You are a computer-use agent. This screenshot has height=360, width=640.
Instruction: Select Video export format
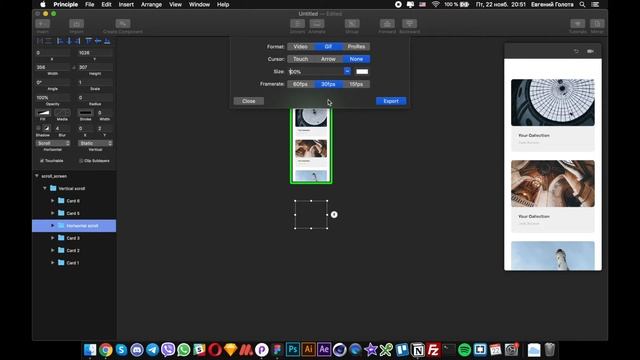pos(300,47)
